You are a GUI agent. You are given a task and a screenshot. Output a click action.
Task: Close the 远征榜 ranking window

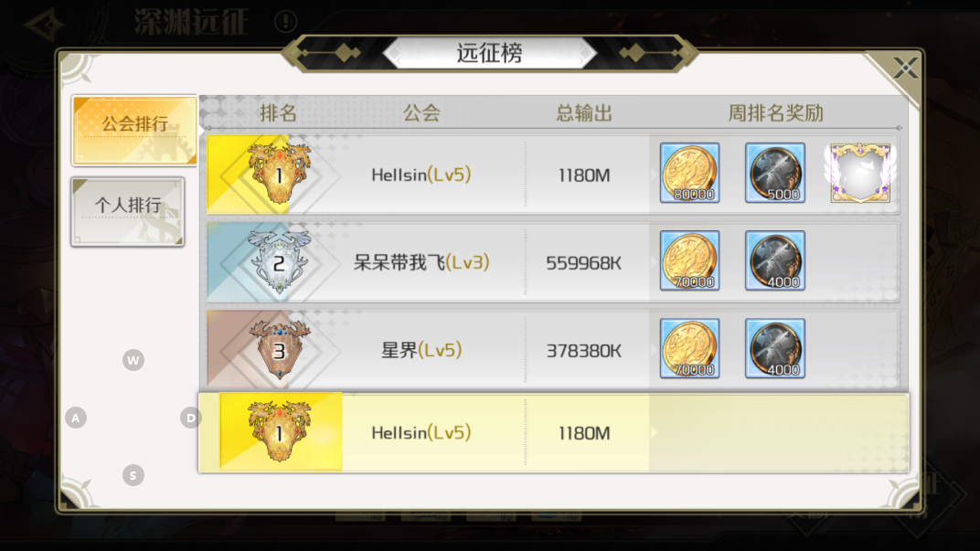tap(904, 68)
